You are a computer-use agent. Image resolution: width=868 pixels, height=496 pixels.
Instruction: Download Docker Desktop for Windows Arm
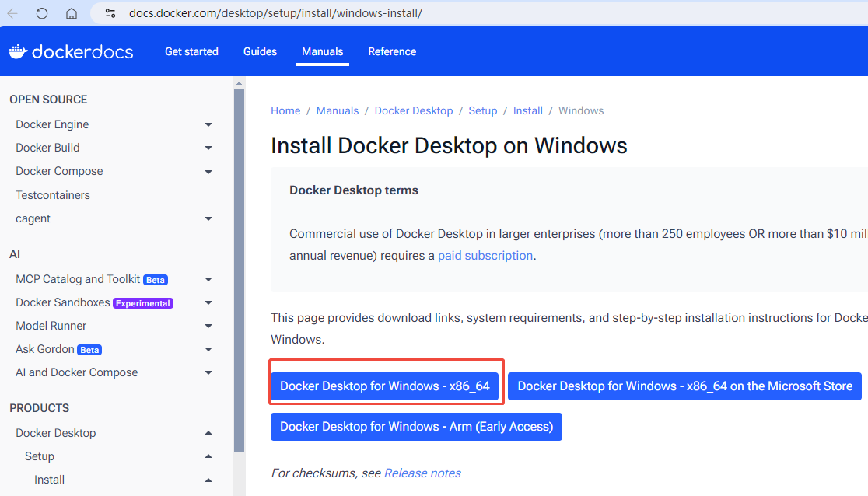point(416,427)
